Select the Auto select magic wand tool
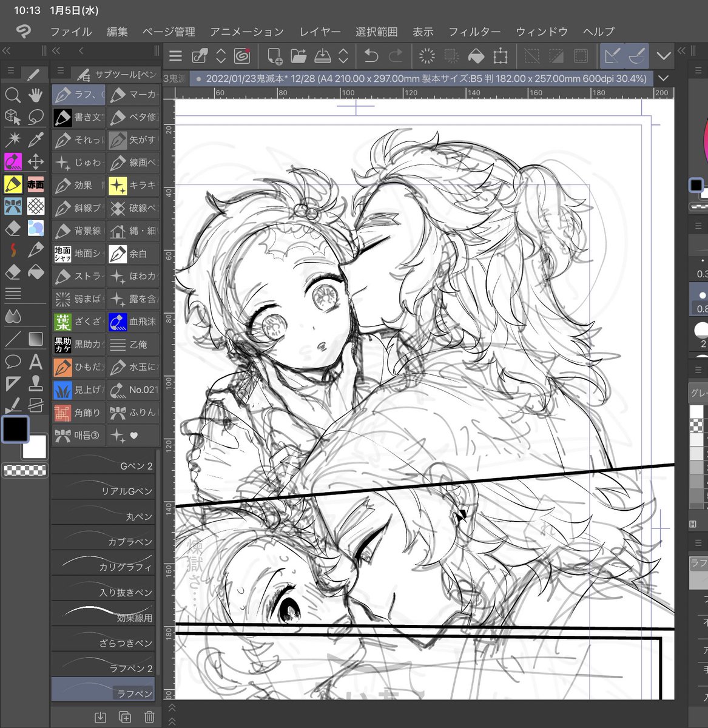The height and width of the screenshot is (728, 708). [13, 140]
